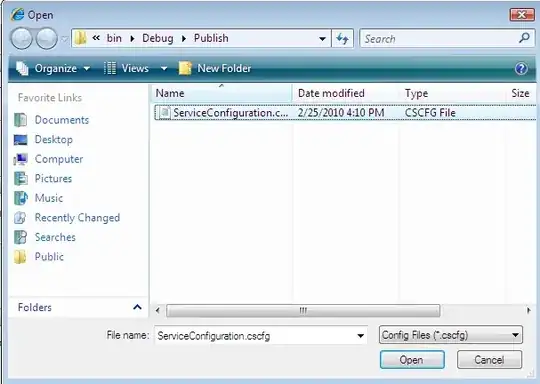Show hidden path levels via double chevron
The image size is (540, 384).
tap(96, 38)
